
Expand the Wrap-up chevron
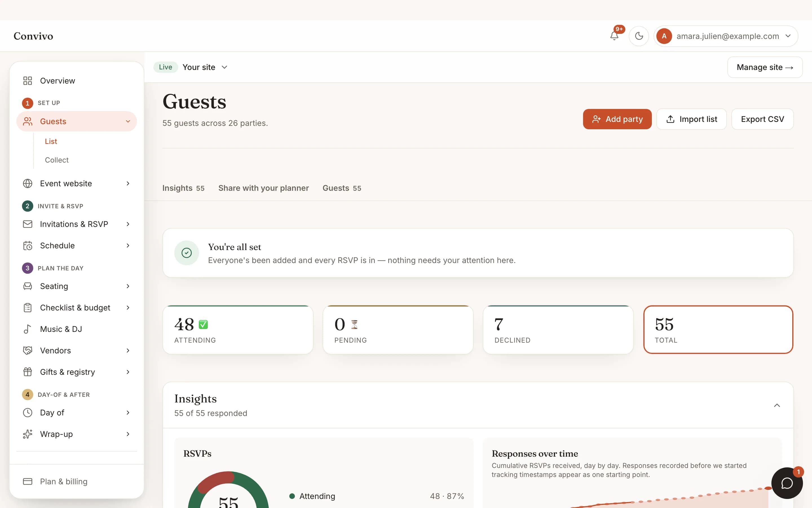[x=128, y=434]
